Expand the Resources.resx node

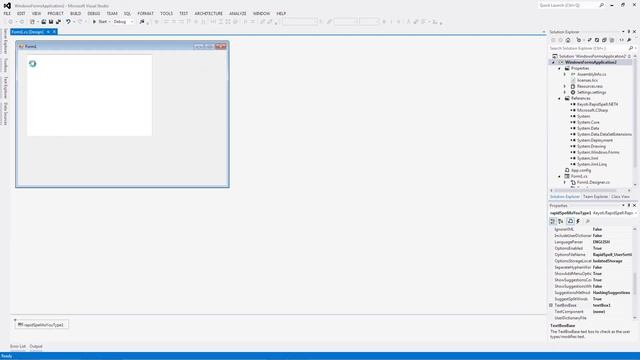point(565,87)
